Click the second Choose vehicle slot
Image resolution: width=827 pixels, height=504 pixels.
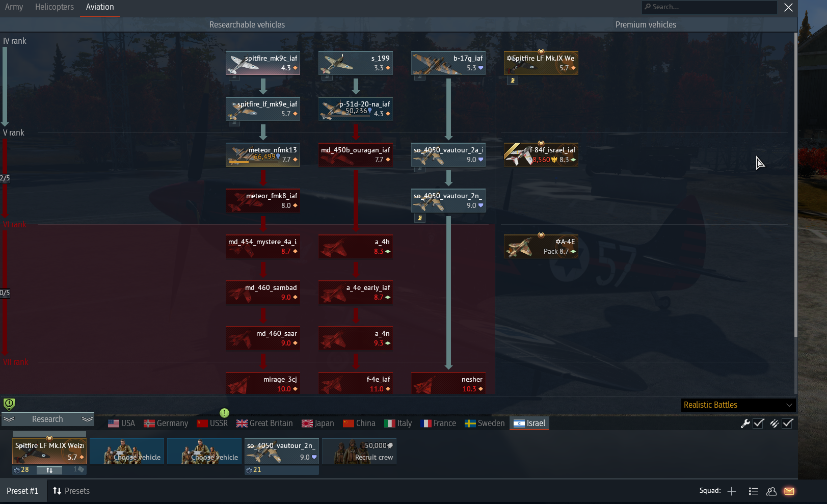204,452
